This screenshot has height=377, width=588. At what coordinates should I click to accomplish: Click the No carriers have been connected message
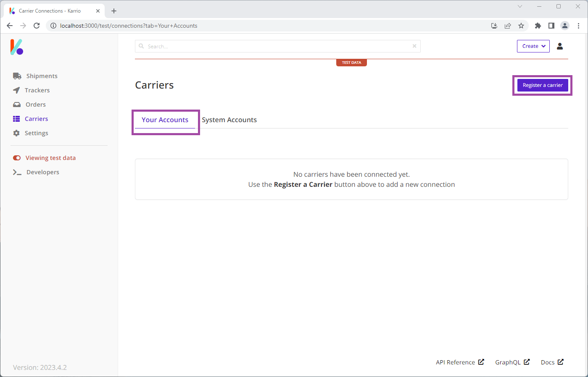coord(351,174)
